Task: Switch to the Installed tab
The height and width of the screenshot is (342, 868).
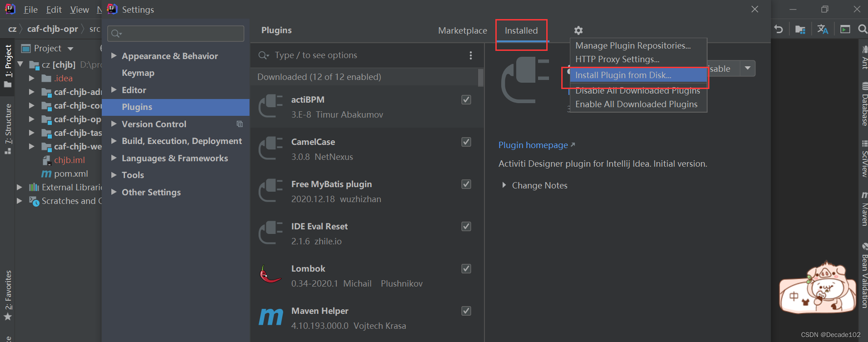Action: click(521, 30)
